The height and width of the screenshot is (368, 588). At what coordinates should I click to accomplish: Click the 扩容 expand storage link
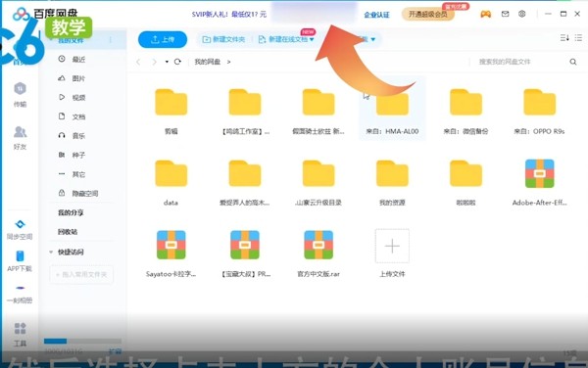tap(115, 351)
